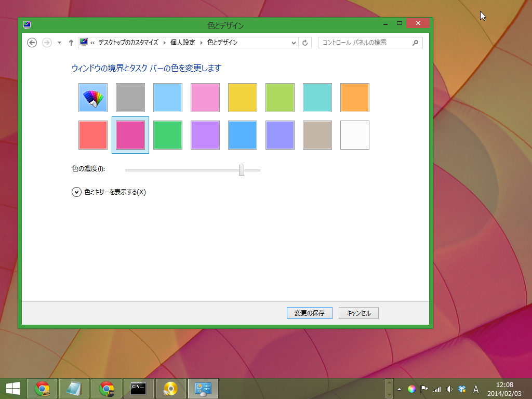532x399 pixels.
Task: Choose the light blue color swatch
Action: point(168,98)
